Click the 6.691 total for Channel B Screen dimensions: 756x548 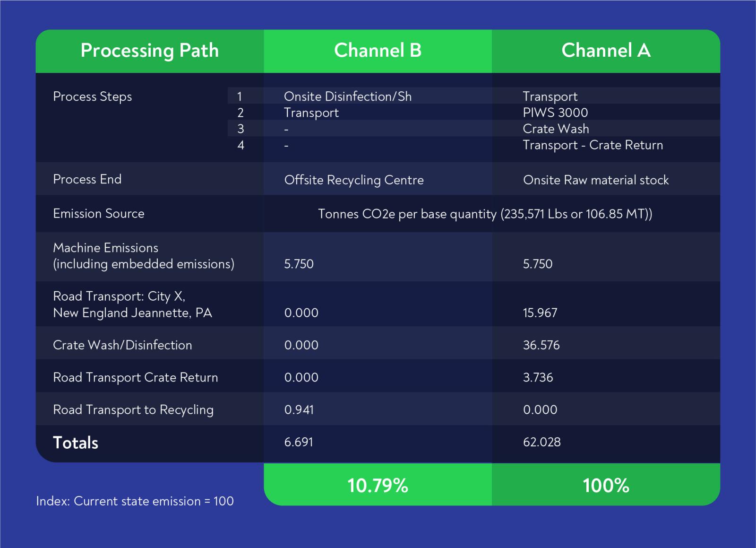point(298,442)
